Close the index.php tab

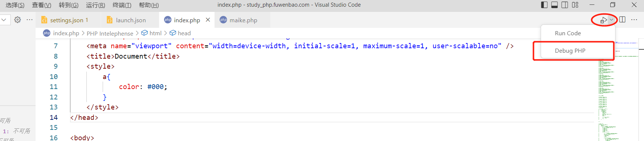point(208,20)
